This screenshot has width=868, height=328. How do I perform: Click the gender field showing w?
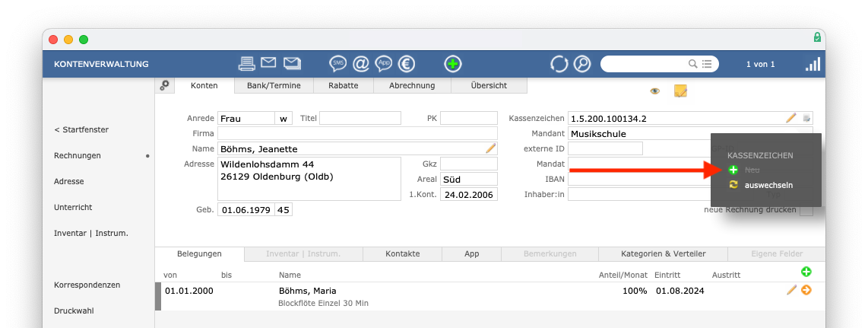[284, 118]
